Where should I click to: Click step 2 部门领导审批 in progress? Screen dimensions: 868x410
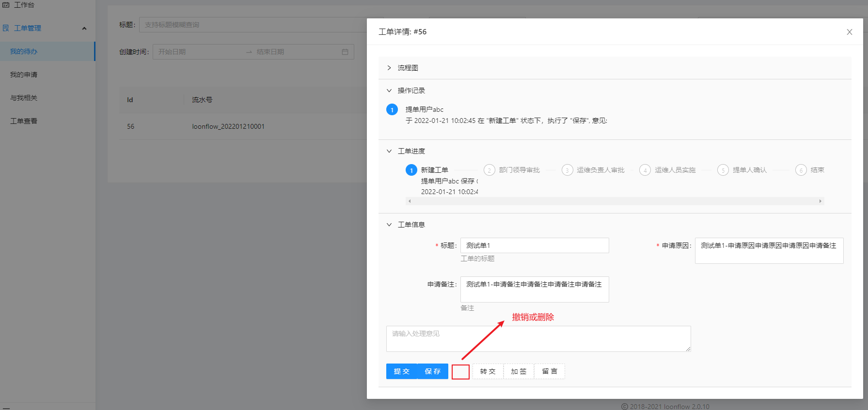pyautogui.click(x=512, y=170)
